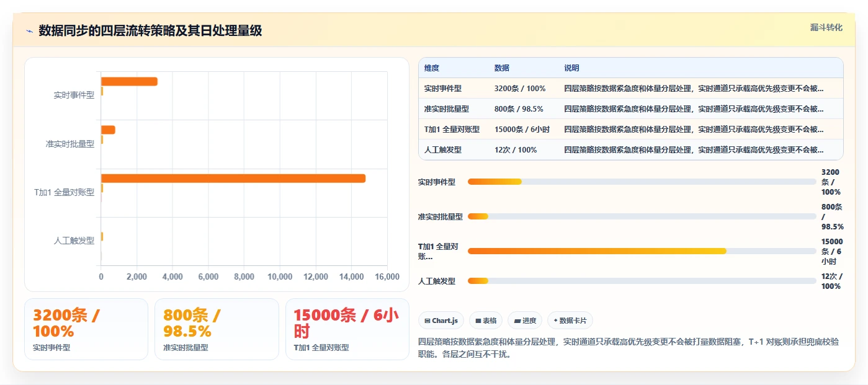This screenshot has width=868, height=385.
Task: Click T加1 全量对账型 table cell
Action: pos(452,130)
